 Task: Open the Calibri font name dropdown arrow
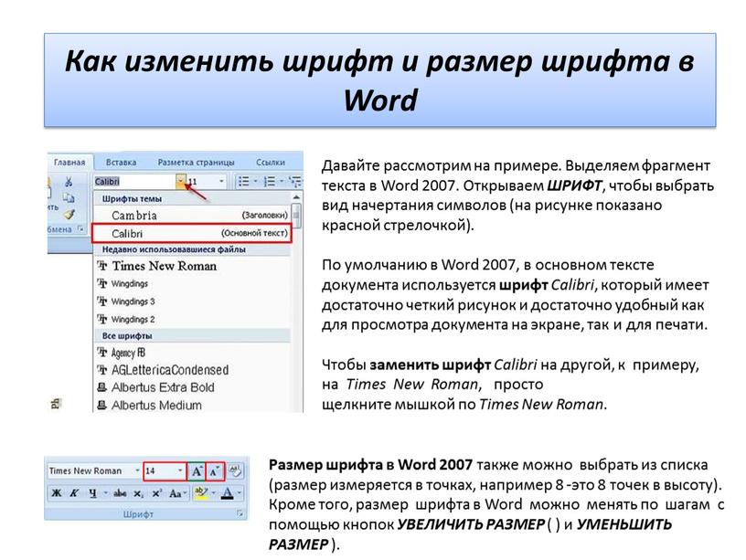(x=182, y=181)
